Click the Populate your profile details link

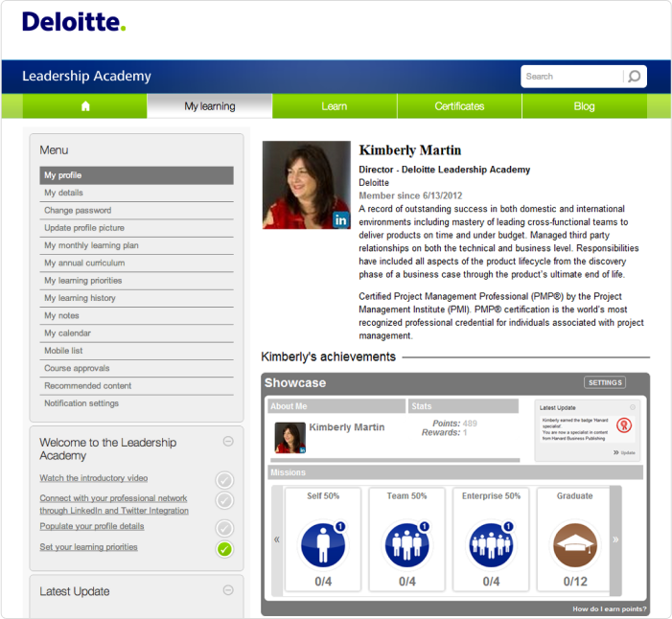(92, 526)
